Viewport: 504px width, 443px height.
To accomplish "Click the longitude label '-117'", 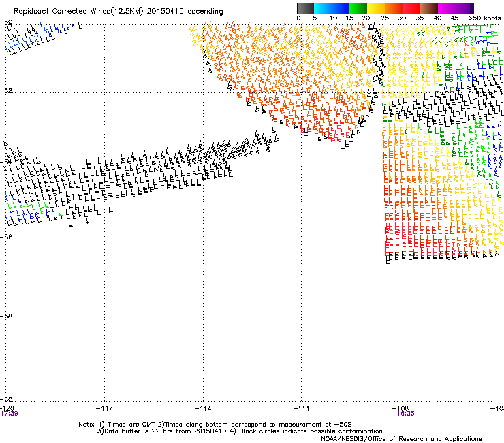I will tap(104, 408).
